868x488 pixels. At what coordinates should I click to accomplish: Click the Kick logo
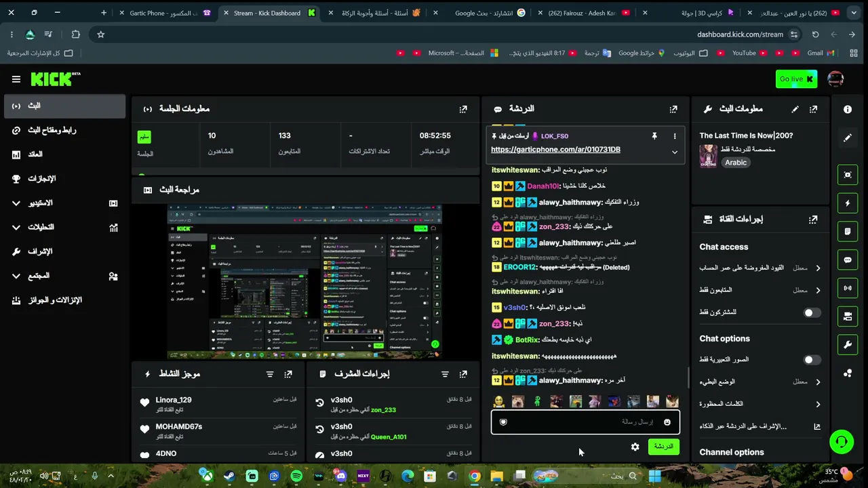point(56,79)
